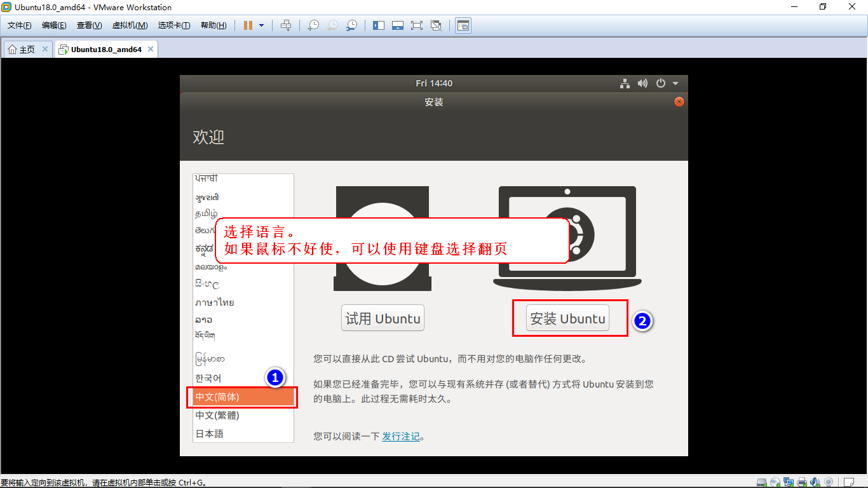Open the 虚拟机(M) menu

click(130, 25)
